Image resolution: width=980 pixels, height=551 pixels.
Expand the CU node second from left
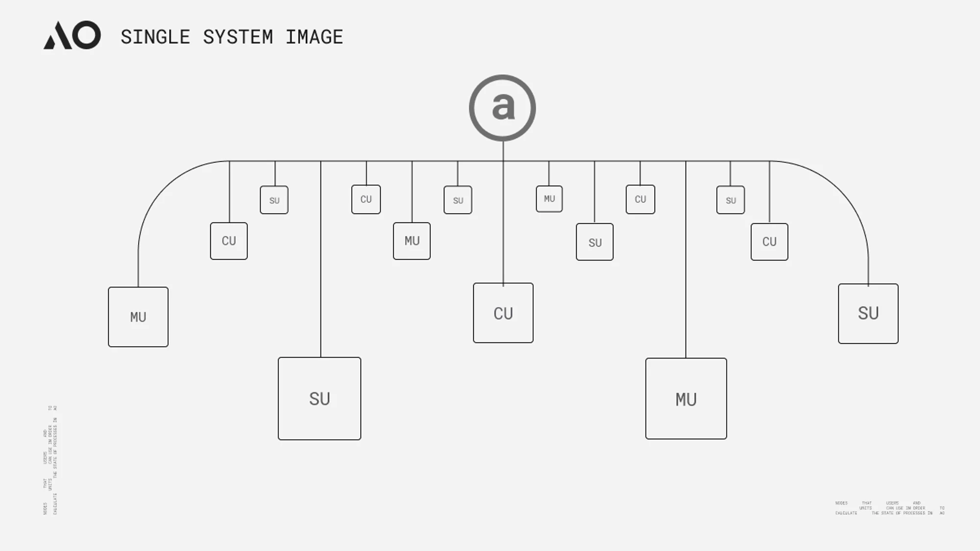[366, 198]
